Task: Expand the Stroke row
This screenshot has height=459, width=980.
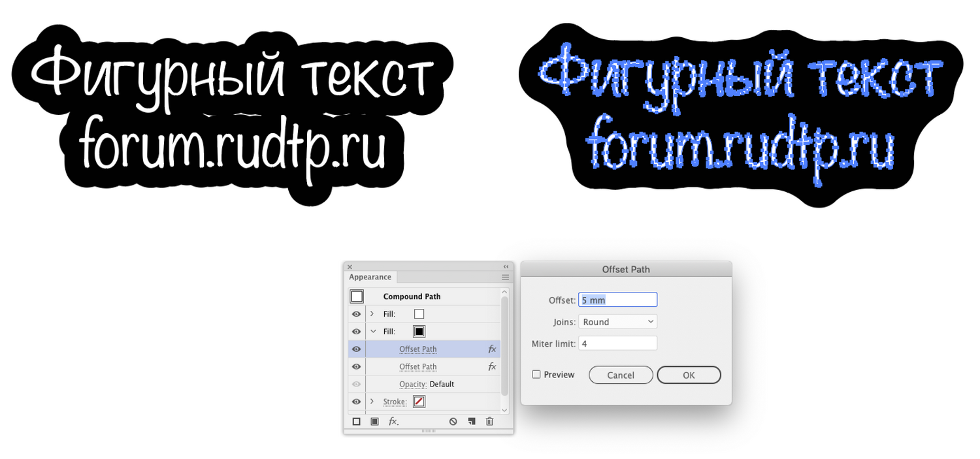Action: coord(372,402)
